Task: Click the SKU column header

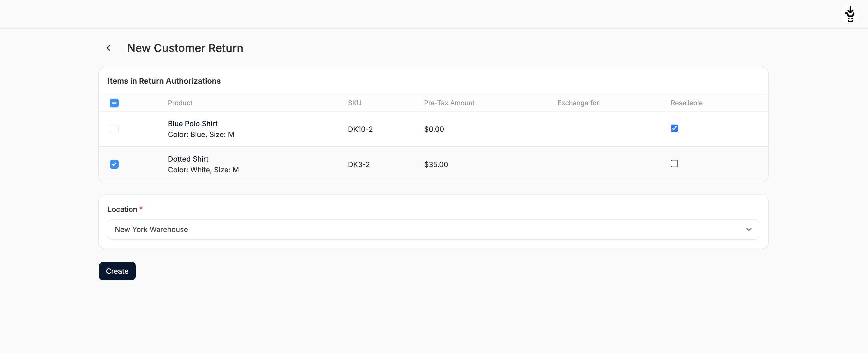Action: (355, 103)
